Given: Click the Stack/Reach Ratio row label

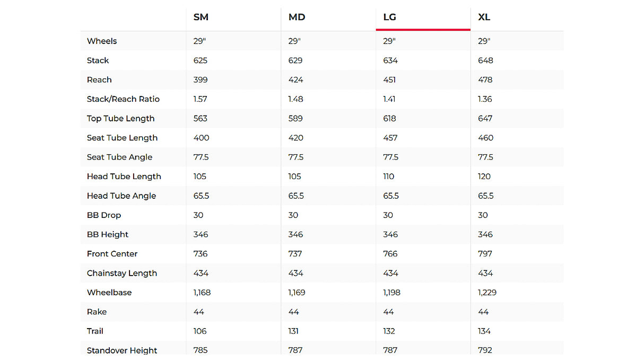Looking at the screenshot, I should pyautogui.click(x=123, y=99).
